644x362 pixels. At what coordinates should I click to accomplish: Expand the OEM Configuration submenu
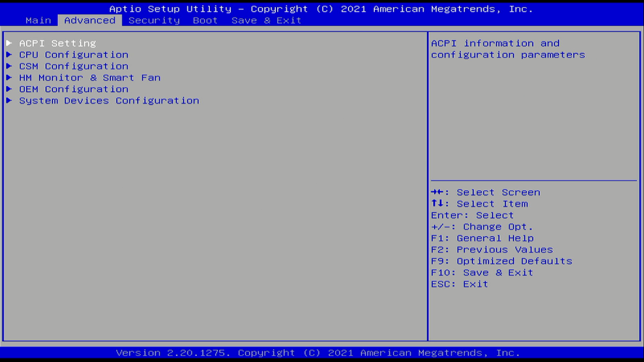(74, 89)
